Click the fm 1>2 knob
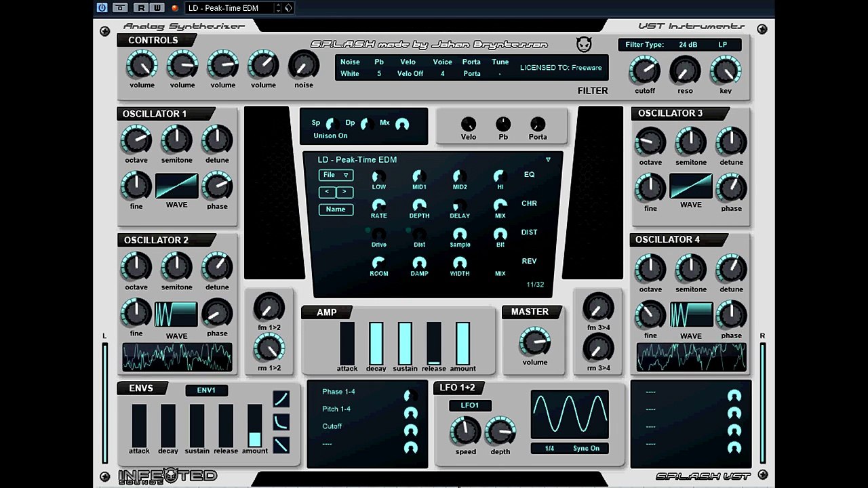 (x=269, y=308)
